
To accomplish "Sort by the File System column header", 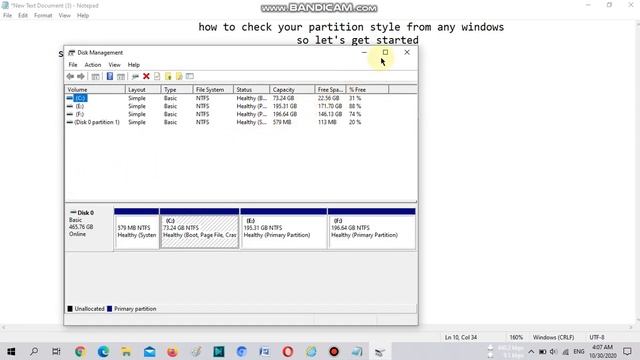I will pos(213,89).
